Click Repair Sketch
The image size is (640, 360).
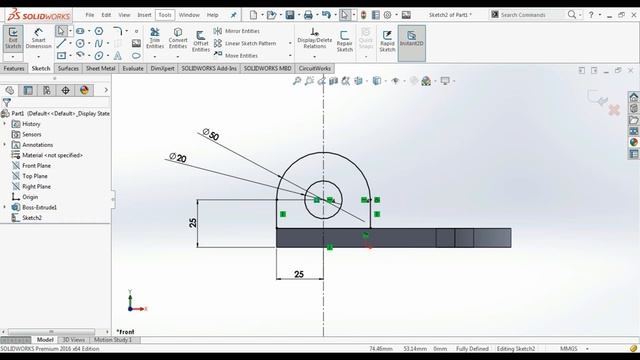344,41
